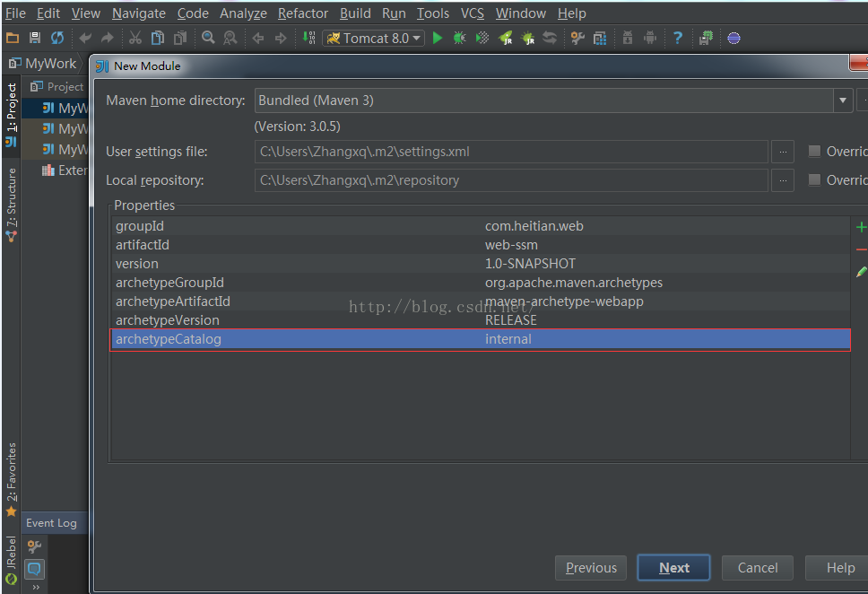Click Run with Coverage icon
Screen dimensions: 868x594
[482, 38]
